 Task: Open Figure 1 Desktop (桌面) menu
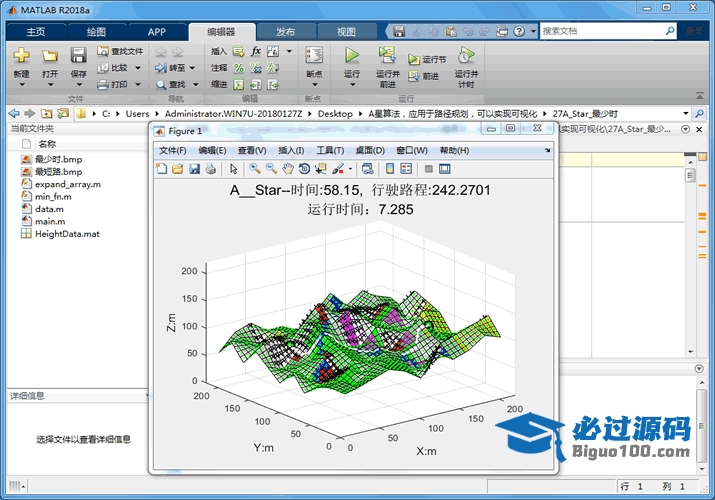click(x=370, y=150)
